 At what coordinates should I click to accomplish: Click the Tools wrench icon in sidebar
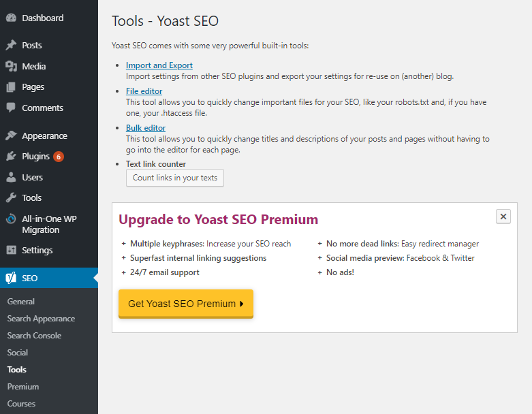tap(11, 197)
